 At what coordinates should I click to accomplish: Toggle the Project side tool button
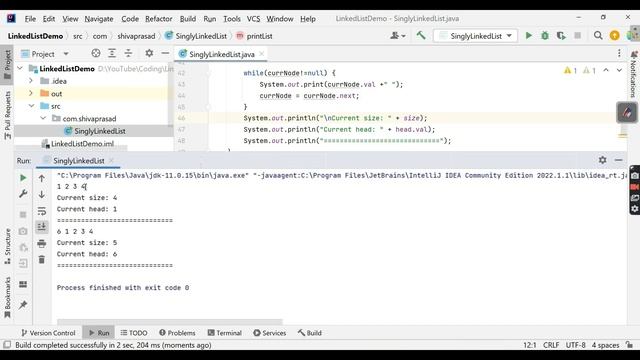pos(7,64)
